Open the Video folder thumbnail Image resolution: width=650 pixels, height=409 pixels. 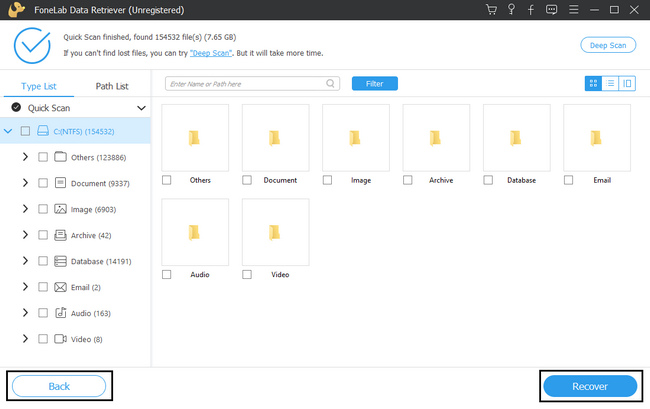tap(275, 232)
